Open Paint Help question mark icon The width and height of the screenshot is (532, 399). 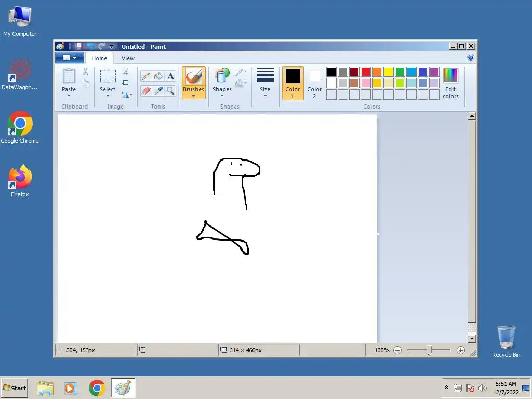[471, 57]
